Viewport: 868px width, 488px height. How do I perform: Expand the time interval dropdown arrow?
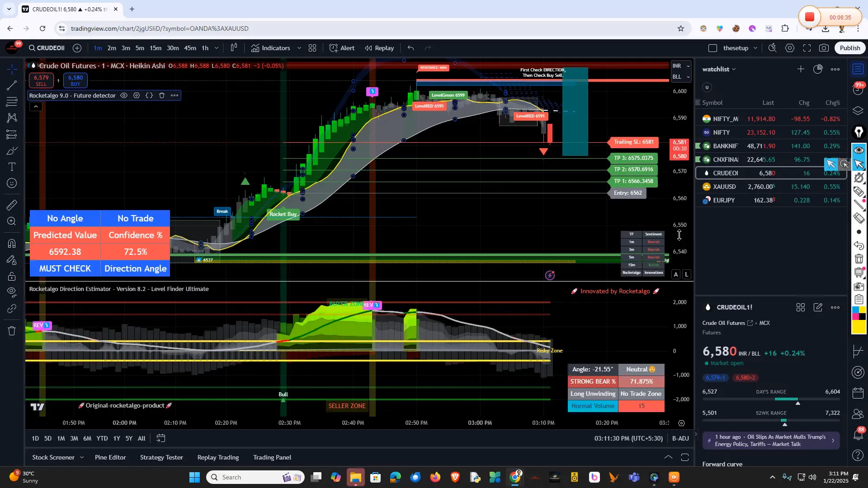[x=217, y=48]
